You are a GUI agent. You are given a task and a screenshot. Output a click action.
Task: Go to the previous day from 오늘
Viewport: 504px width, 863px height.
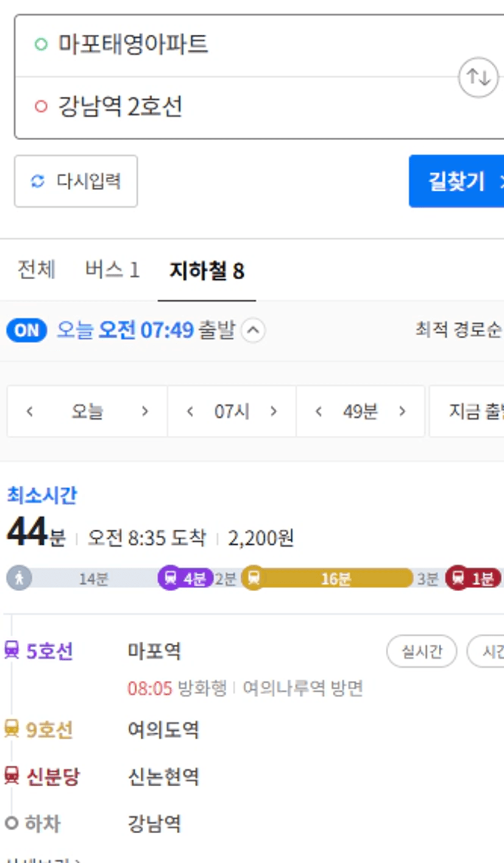pyautogui.click(x=29, y=411)
